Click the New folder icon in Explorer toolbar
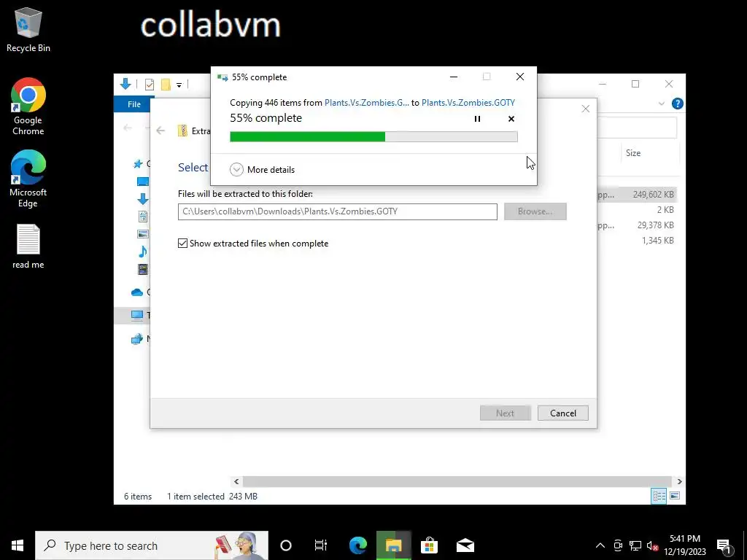The height and width of the screenshot is (560, 747). pos(166,85)
